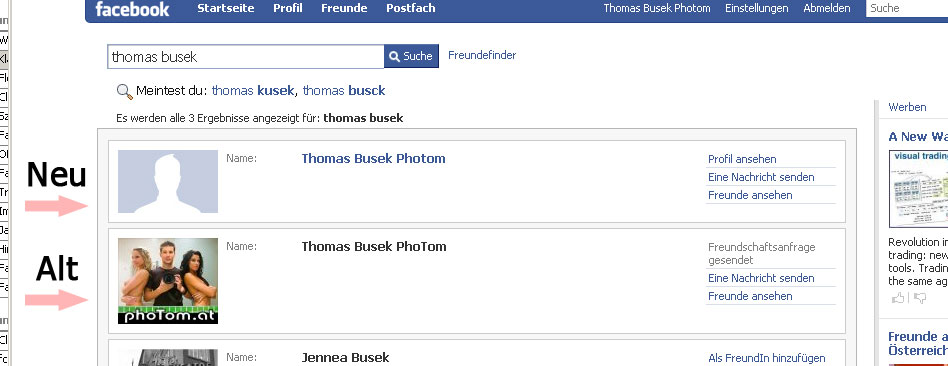The image size is (948, 366).
Task: Open the phoTom.at profile thumbnail
Action: tap(167, 281)
